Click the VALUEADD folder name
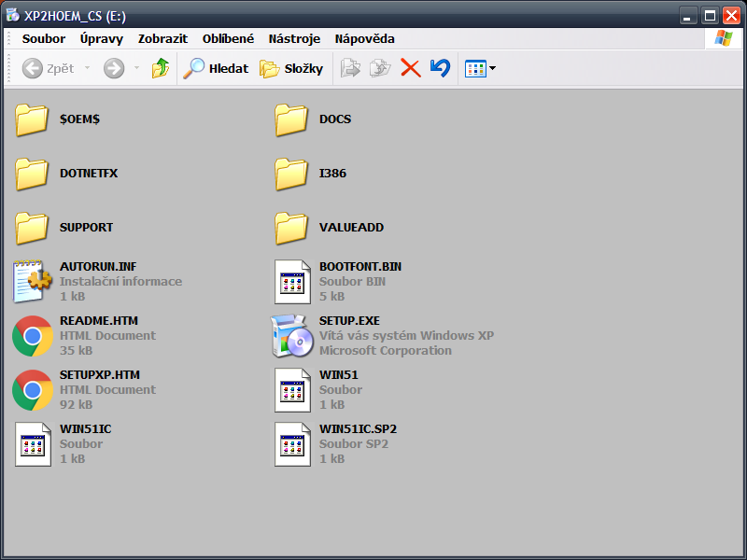Screen dimensions: 747x560 (x=351, y=228)
